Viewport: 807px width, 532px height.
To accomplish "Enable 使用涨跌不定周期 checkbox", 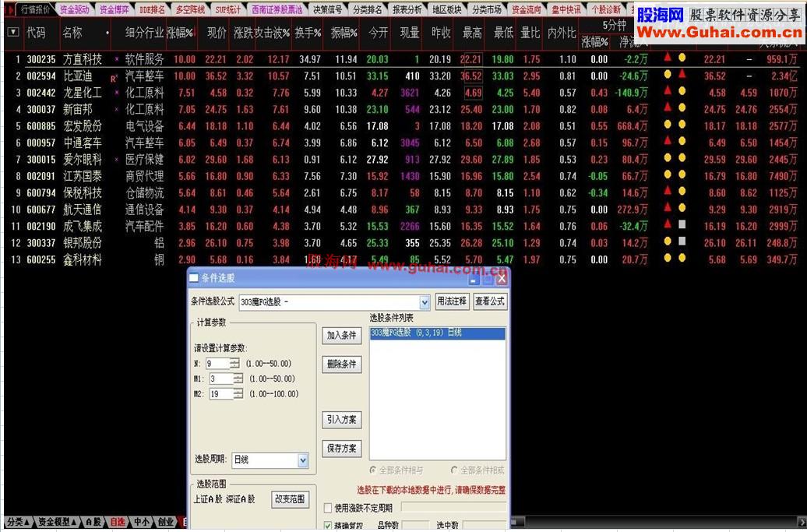I will [x=327, y=508].
